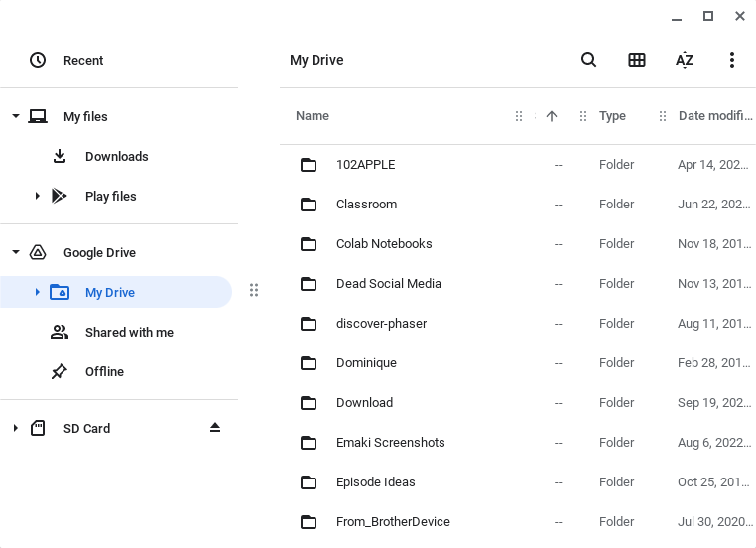This screenshot has width=756, height=548.
Task: Select the Dominique folder name
Action: point(366,362)
